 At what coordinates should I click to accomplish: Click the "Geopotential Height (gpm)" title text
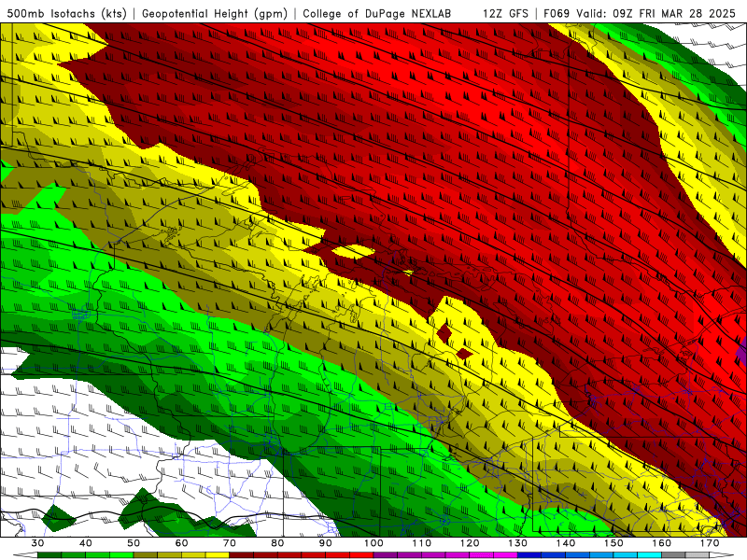click(x=215, y=13)
